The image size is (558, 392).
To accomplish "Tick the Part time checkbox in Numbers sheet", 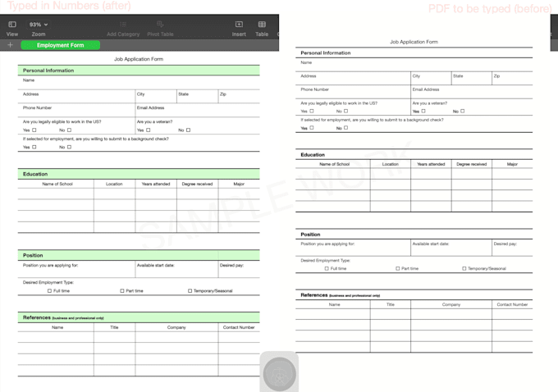I will [x=122, y=291].
